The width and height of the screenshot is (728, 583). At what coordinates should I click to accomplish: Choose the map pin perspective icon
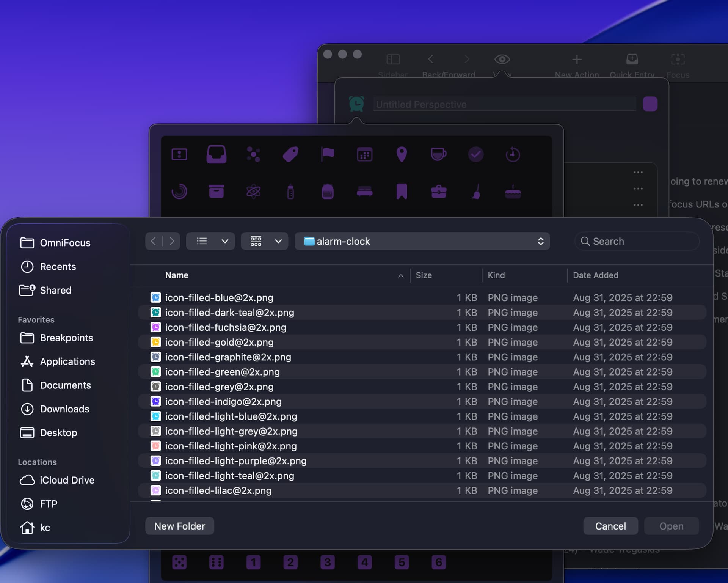pos(402,154)
